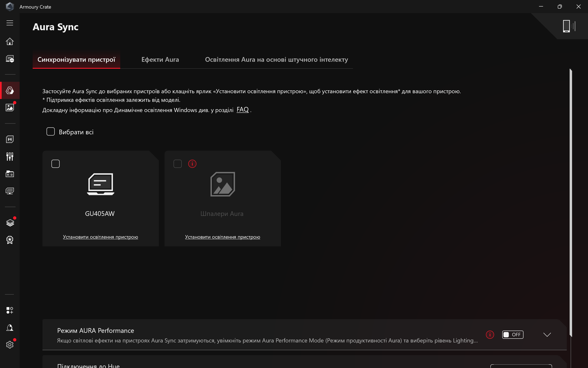Open Освітлення Aura на основі штучного інтелекту tab
The width and height of the screenshot is (588, 368).
click(276, 60)
